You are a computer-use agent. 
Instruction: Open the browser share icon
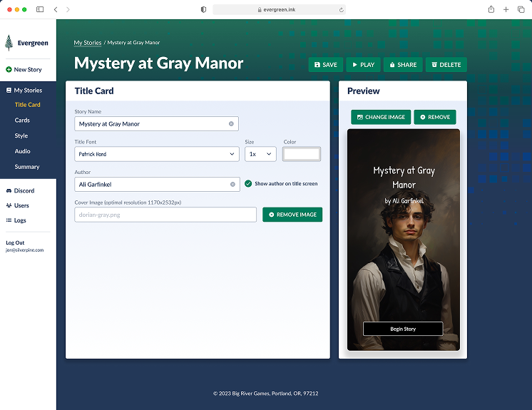coord(491,9)
